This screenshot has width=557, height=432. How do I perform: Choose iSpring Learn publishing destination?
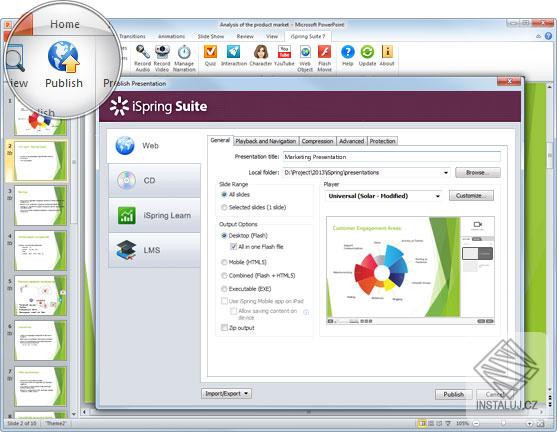tap(154, 215)
